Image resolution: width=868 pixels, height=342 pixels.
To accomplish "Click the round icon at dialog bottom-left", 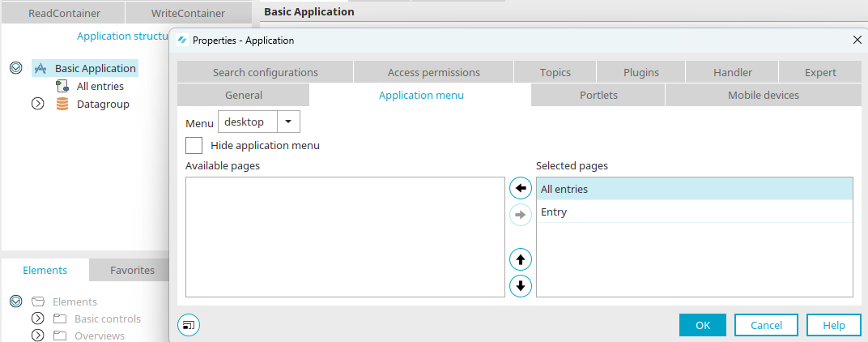I will [x=189, y=325].
